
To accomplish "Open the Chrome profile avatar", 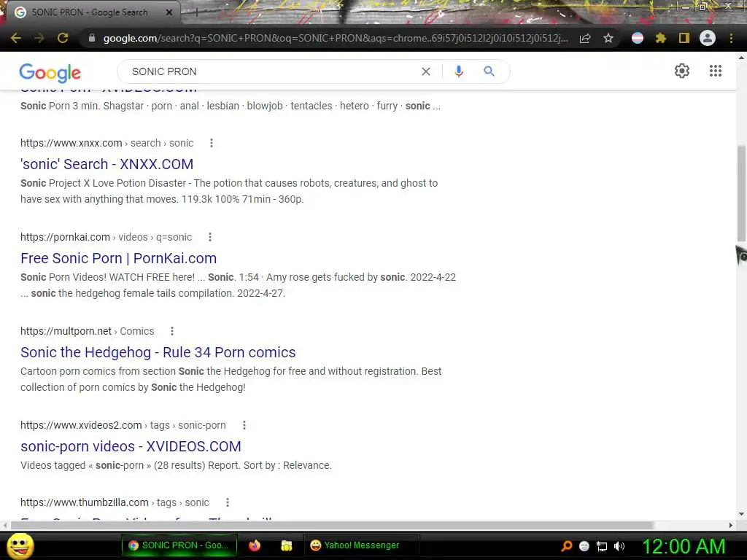I will 708,38.
